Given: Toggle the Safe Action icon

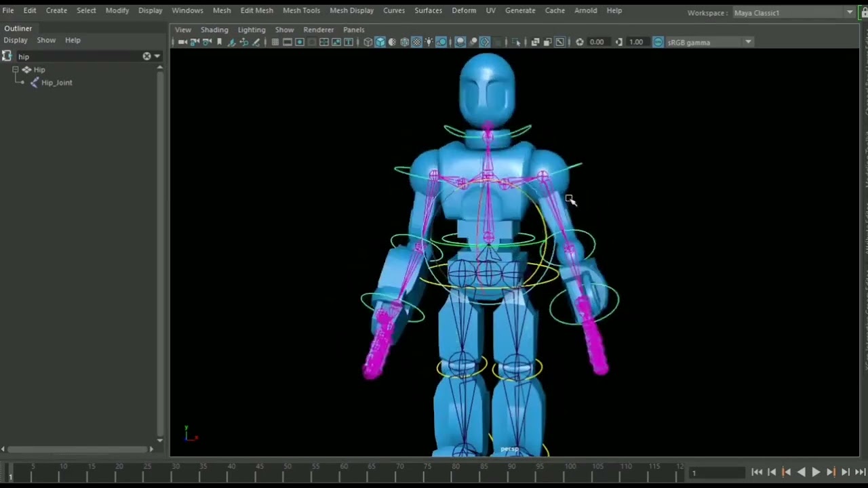Looking at the screenshot, I should pos(336,42).
